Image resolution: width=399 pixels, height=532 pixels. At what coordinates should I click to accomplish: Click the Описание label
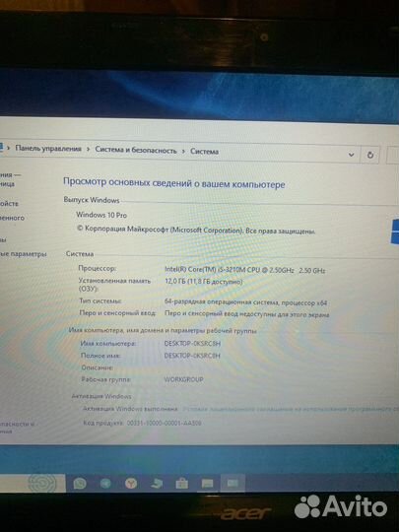click(x=97, y=367)
